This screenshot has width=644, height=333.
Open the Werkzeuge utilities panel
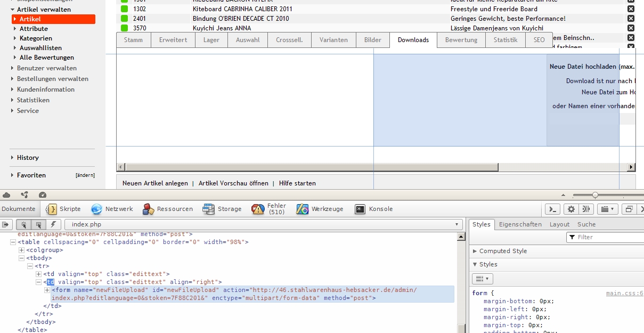pos(320,209)
